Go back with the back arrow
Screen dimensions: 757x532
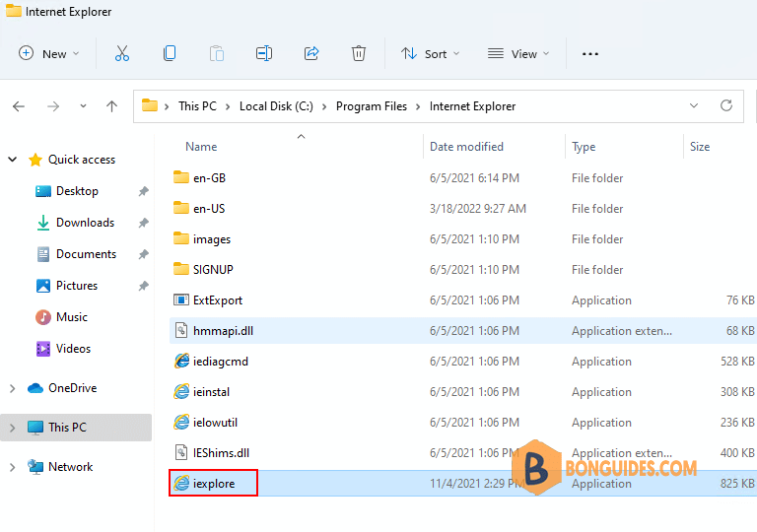click(x=19, y=106)
